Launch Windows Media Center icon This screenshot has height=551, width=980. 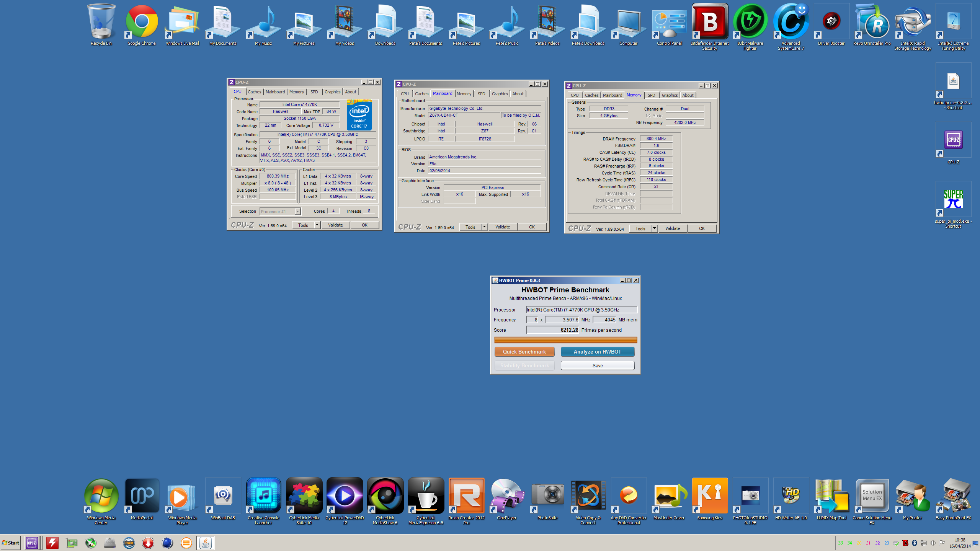point(101,501)
